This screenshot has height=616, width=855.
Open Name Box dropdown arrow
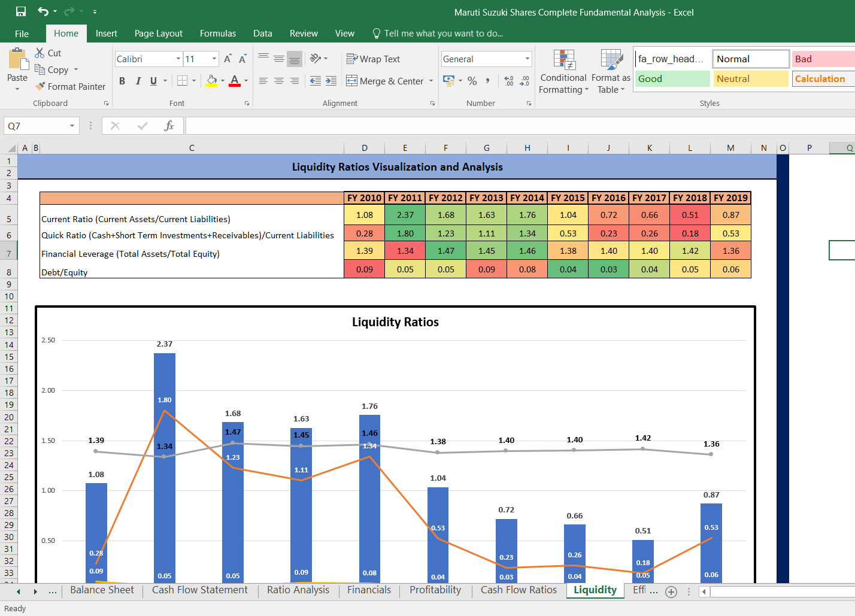pyautogui.click(x=72, y=126)
